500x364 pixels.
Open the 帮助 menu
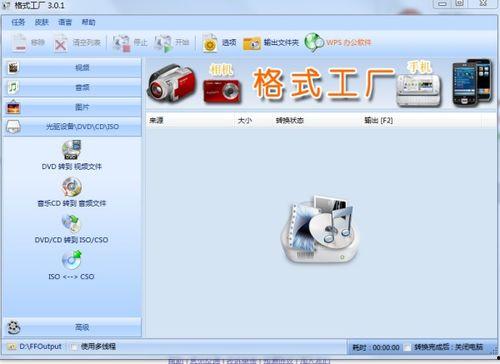(x=88, y=22)
